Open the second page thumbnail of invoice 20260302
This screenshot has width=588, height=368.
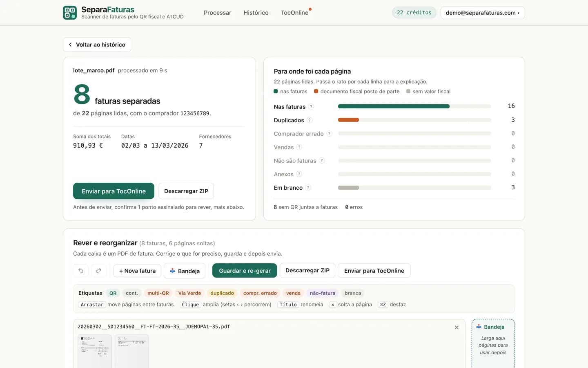tap(132, 351)
